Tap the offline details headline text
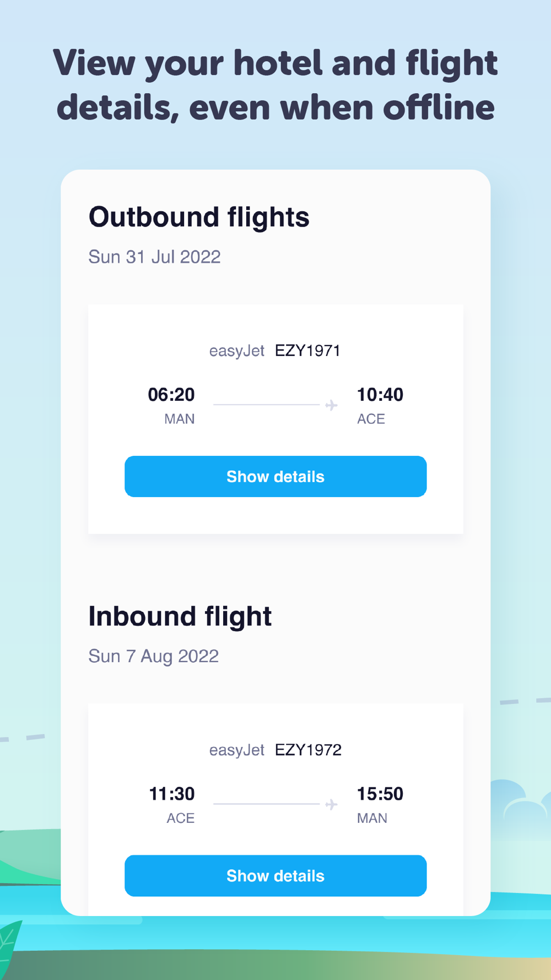This screenshot has height=980, width=551. (x=275, y=85)
